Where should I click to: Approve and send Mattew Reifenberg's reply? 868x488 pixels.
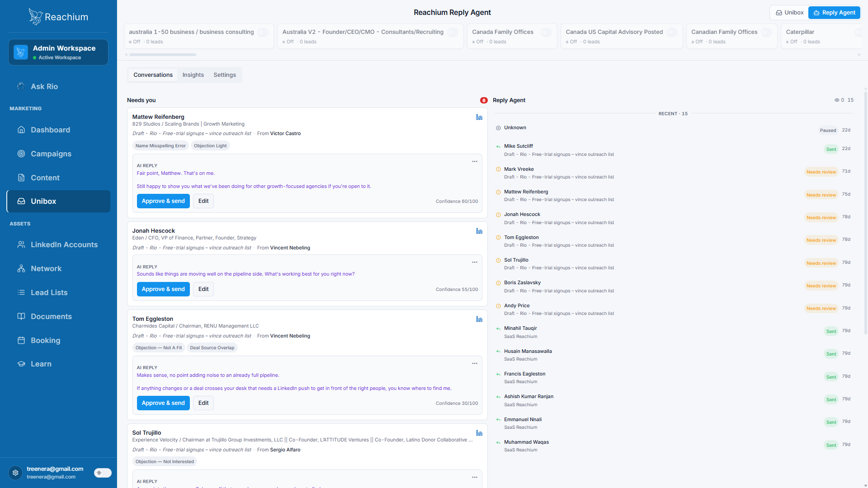tap(163, 201)
